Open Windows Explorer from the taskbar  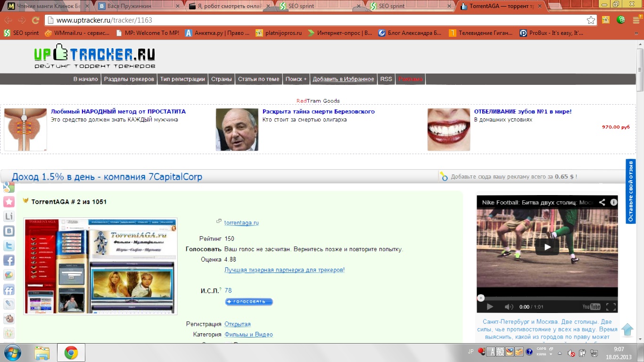(42, 353)
